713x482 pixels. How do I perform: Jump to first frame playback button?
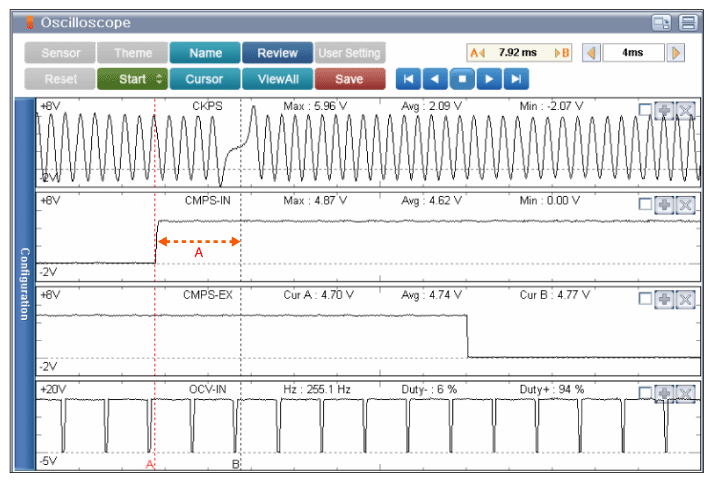pos(408,79)
